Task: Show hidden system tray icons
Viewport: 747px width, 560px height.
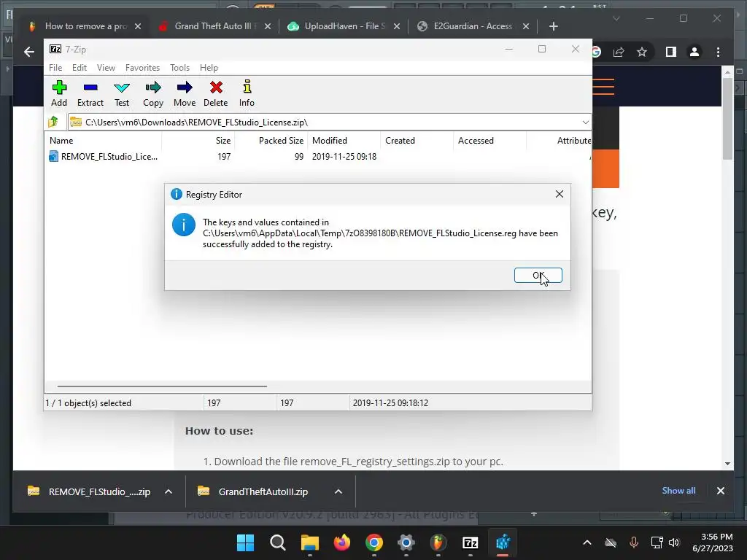Action: tap(587, 542)
